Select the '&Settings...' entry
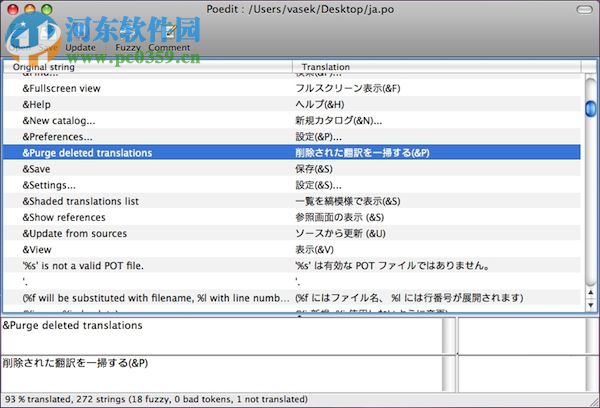Screen dimensions: 600x408 tap(49, 185)
